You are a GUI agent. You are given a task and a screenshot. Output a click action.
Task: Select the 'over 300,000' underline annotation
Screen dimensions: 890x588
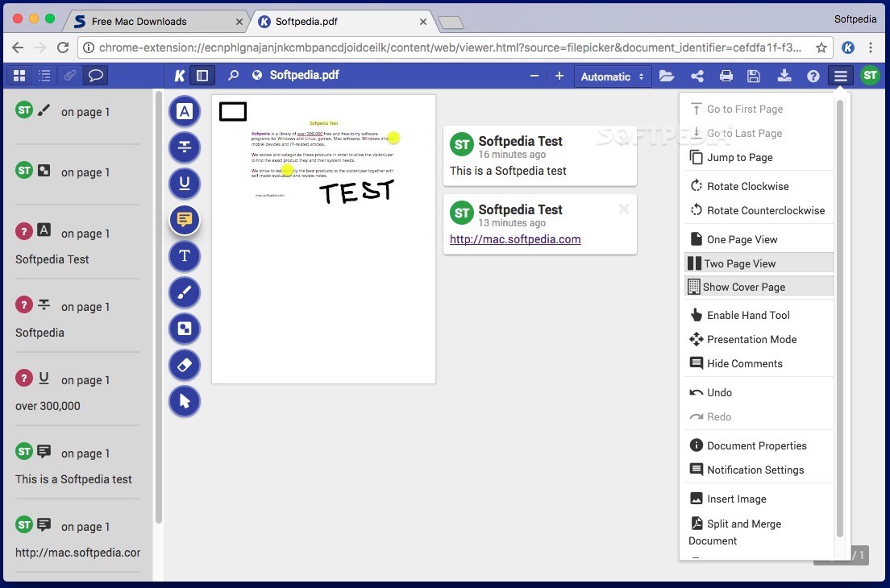[77, 392]
